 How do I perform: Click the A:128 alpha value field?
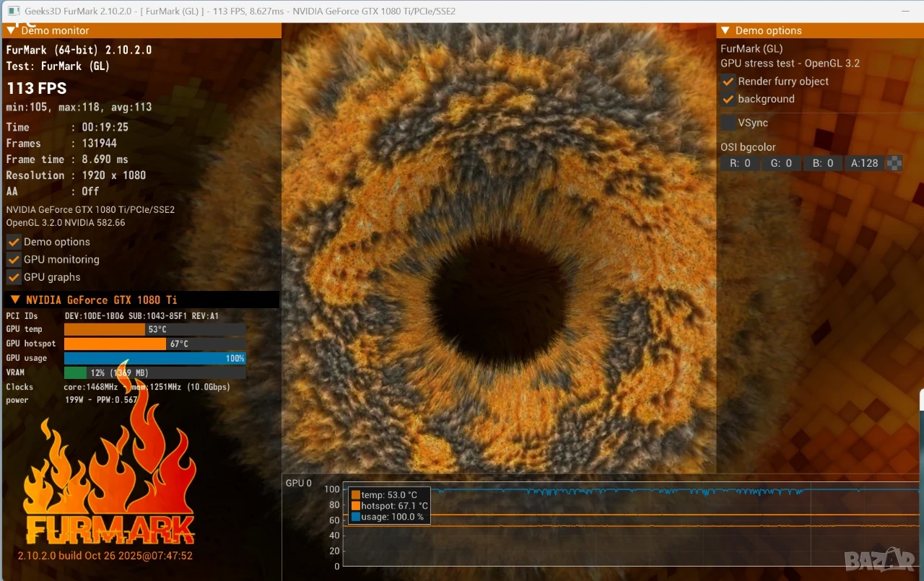[x=865, y=163]
